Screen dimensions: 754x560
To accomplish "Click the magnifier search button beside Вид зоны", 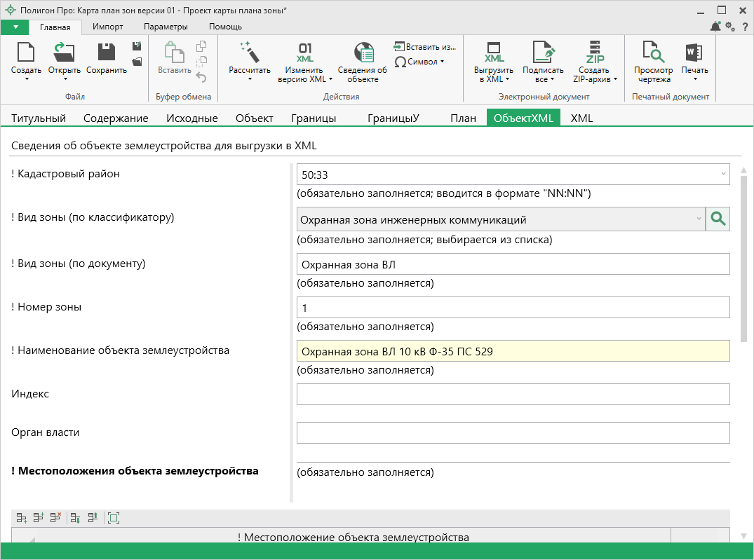I will tap(718, 219).
